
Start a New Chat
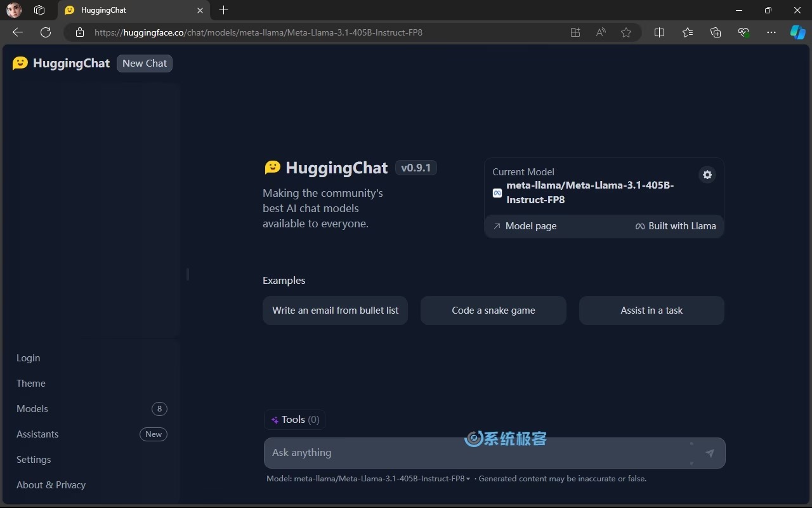pos(145,63)
